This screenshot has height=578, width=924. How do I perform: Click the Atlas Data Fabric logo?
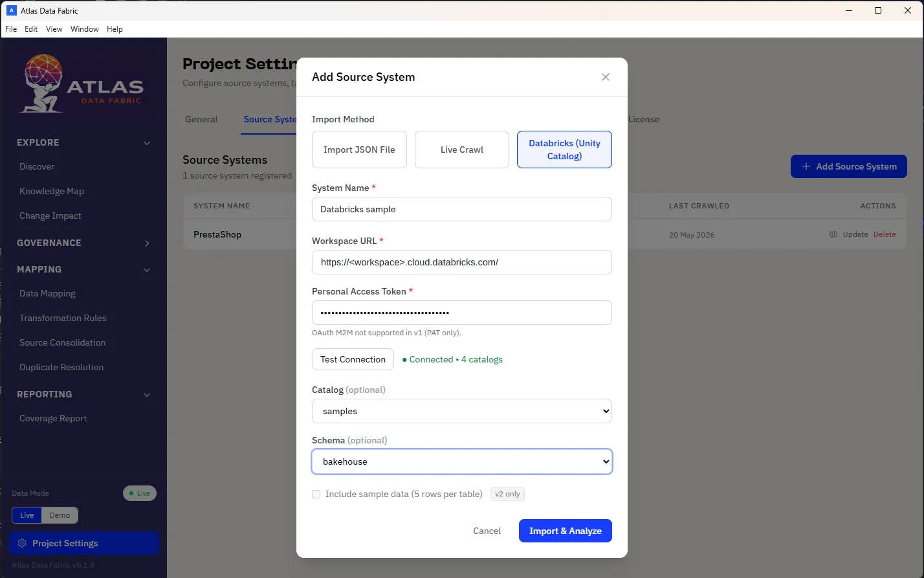pyautogui.click(x=84, y=85)
